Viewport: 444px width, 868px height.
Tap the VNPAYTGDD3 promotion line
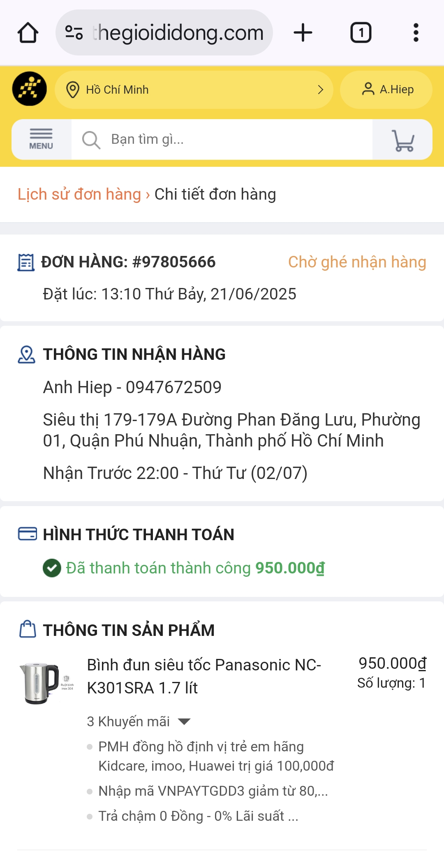[x=213, y=791]
